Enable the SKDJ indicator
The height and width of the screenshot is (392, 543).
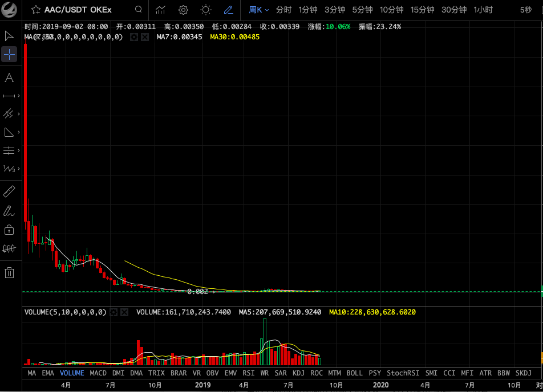click(523, 373)
